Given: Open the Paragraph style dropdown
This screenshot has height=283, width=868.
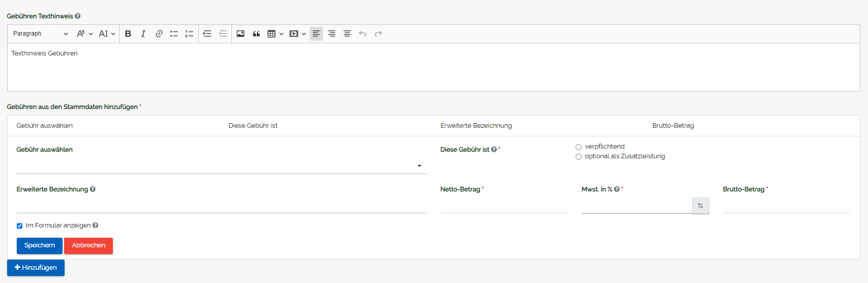Looking at the screenshot, I should [40, 34].
